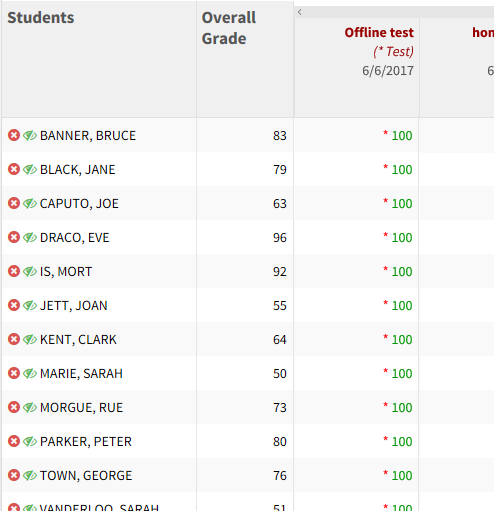
Task: Click red remove icon beside PARKER, PETER
Action: pos(14,441)
